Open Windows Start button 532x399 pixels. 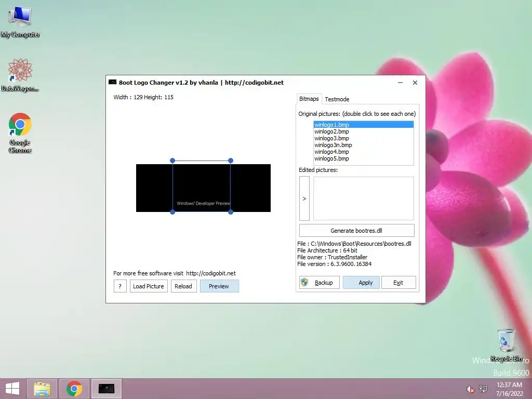(x=12, y=389)
